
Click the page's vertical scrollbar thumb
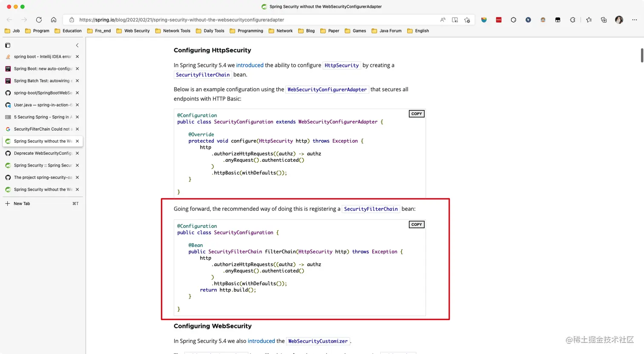pyautogui.click(x=642, y=55)
